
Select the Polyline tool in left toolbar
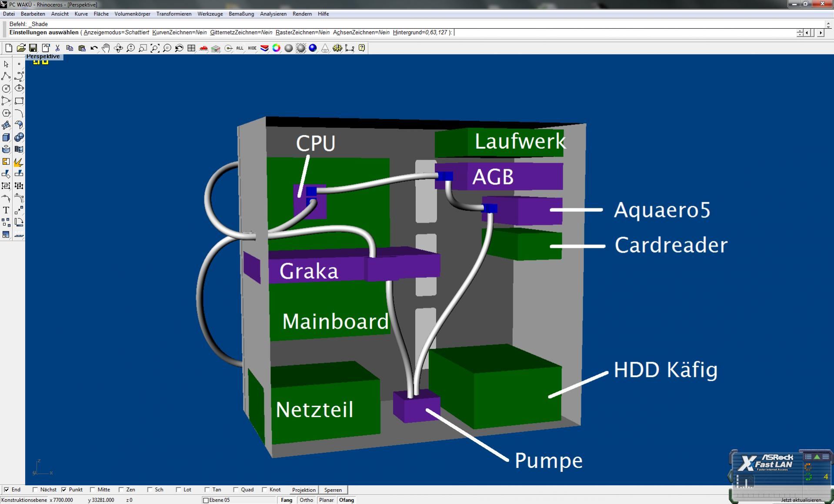[6, 77]
